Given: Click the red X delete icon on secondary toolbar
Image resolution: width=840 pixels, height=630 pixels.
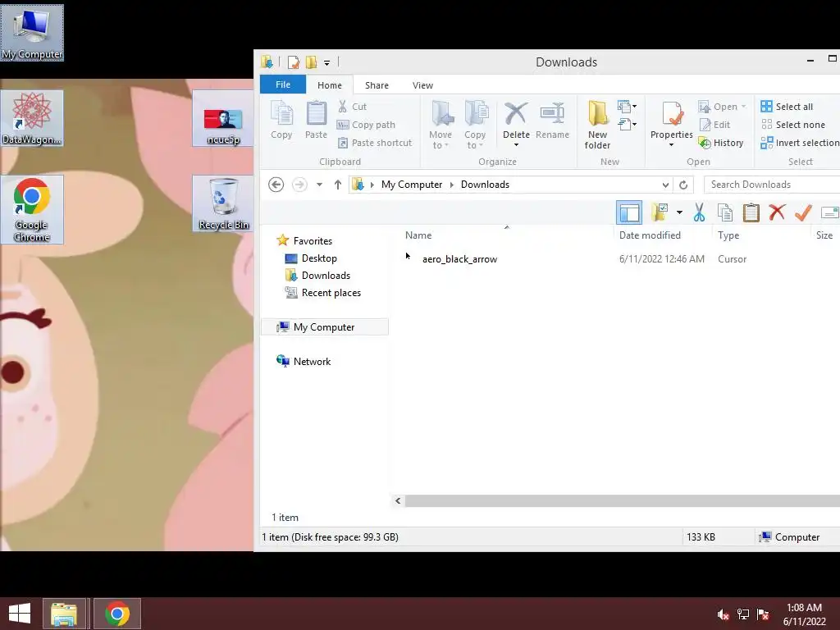Looking at the screenshot, I should 777,212.
